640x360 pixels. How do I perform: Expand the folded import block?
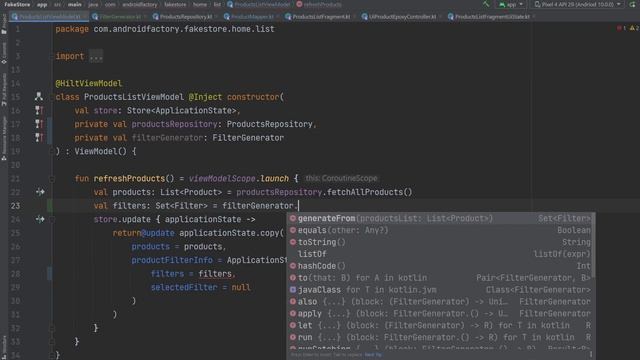tap(96, 56)
